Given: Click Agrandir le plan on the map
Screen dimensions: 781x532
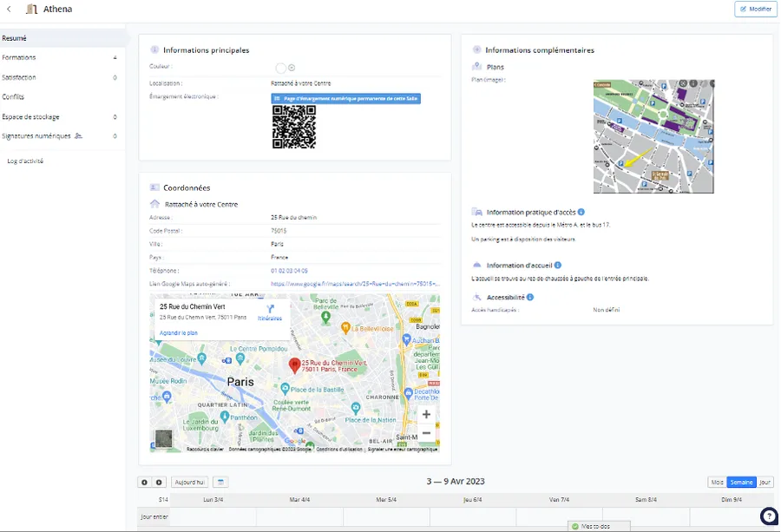Looking at the screenshot, I should coord(179,333).
